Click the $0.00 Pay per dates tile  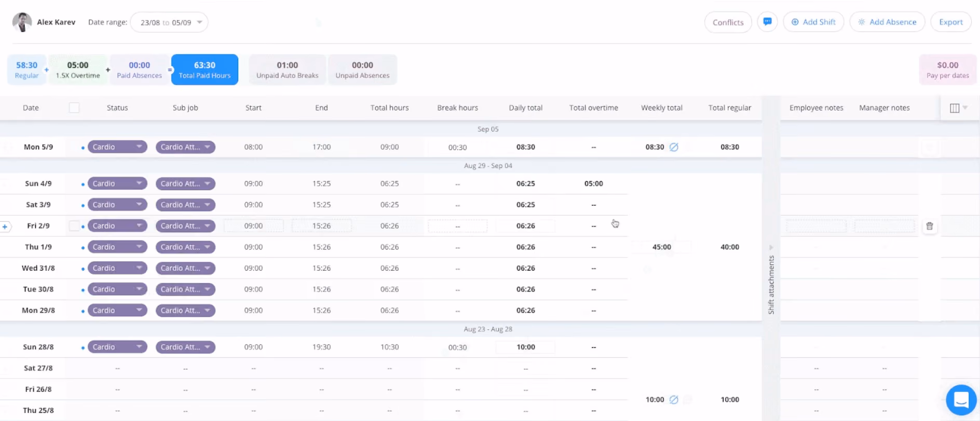point(948,69)
